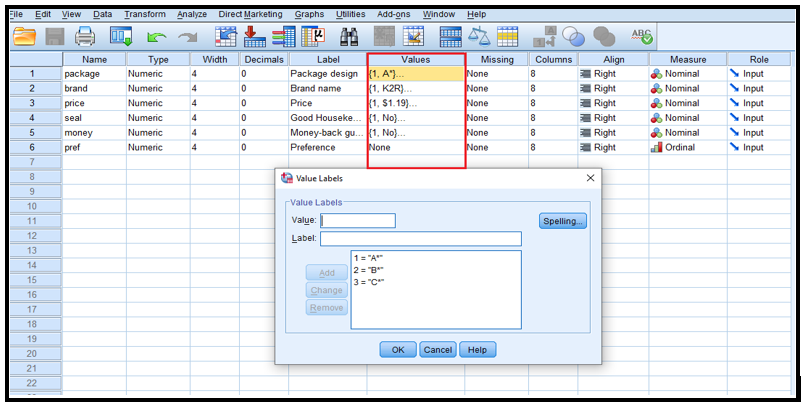Open Go to case toolbar icon
This screenshot has width=807, height=410.
[226, 37]
